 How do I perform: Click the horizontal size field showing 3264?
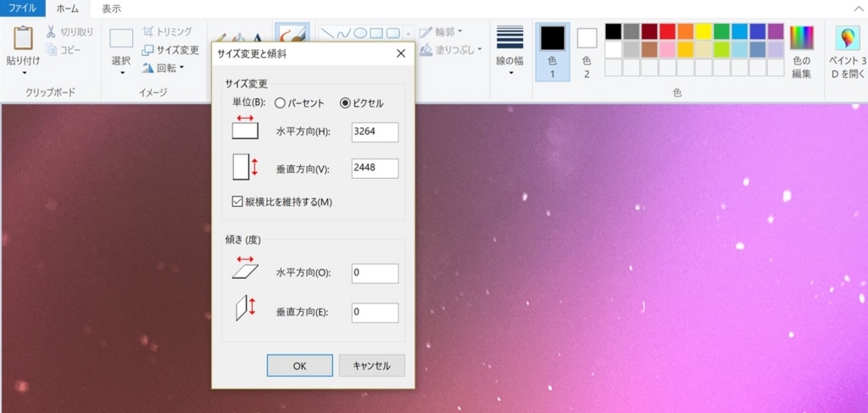coord(375,133)
